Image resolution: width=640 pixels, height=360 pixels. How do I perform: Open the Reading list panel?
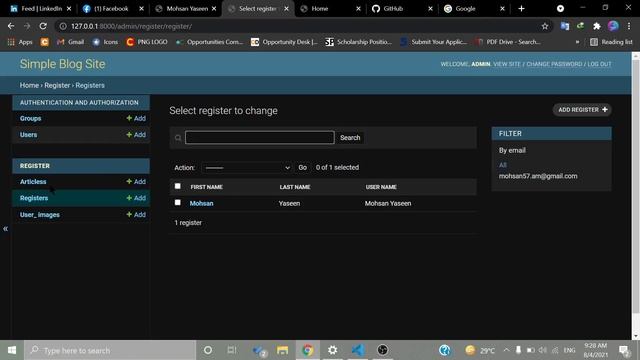[x=611, y=42]
